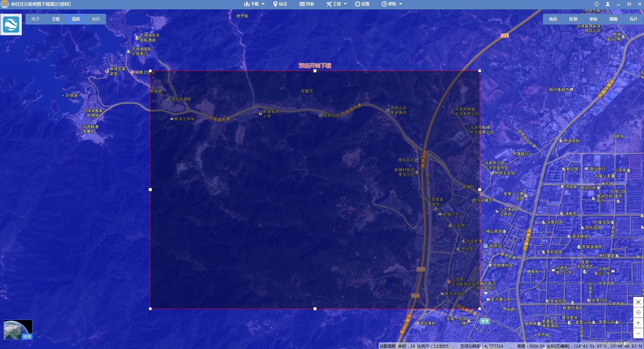This screenshot has height=349, width=644.
Task: Click the top-middle selection handle
Action: pos(315,71)
